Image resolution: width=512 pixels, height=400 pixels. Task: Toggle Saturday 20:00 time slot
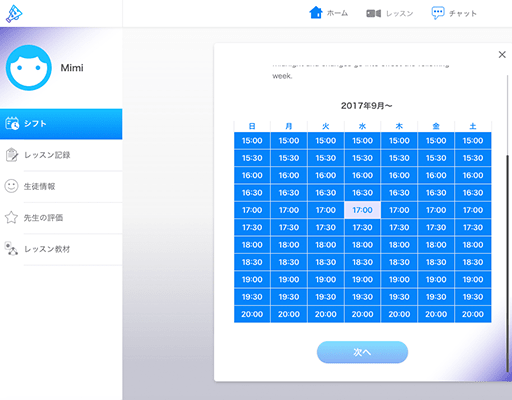pyautogui.click(x=473, y=314)
